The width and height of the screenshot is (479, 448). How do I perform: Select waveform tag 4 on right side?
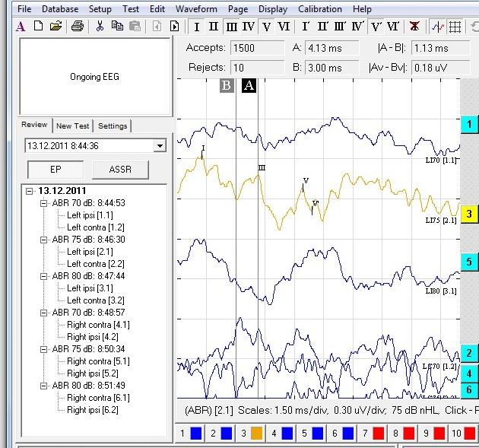[470, 373]
